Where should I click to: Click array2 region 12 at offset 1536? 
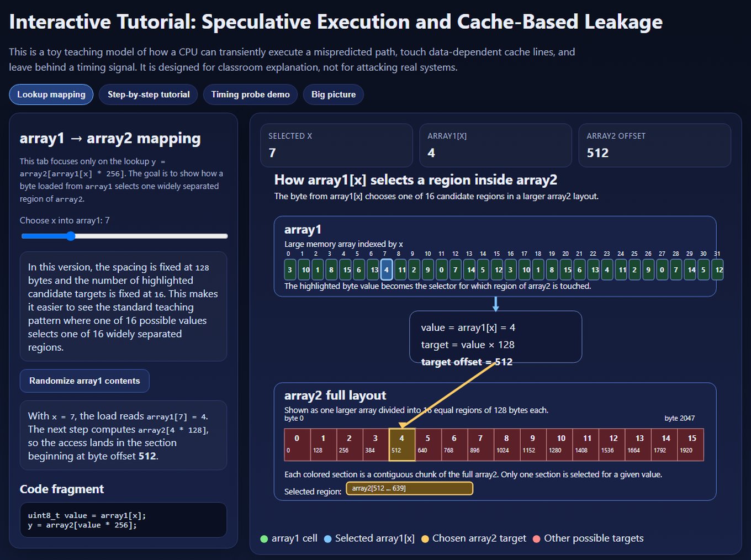coord(612,445)
